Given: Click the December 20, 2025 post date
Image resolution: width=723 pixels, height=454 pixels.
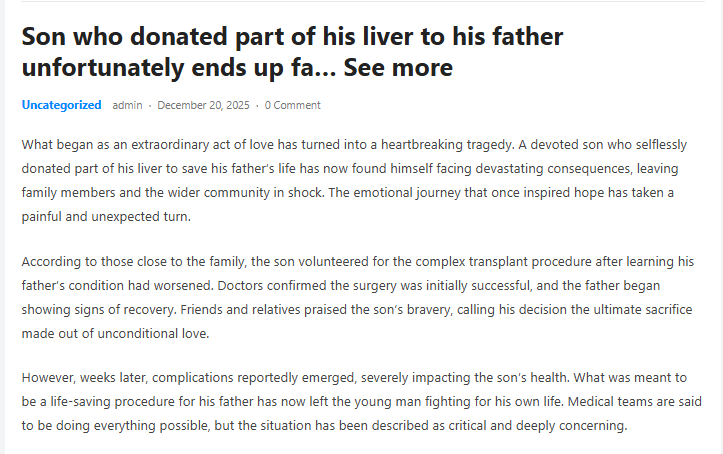Looking at the screenshot, I should click(x=203, y=105).
